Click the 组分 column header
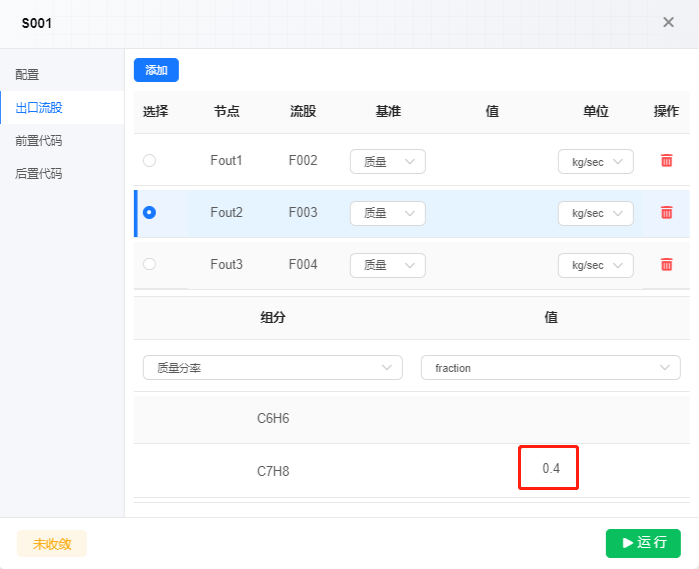 (x=273, y=317)
